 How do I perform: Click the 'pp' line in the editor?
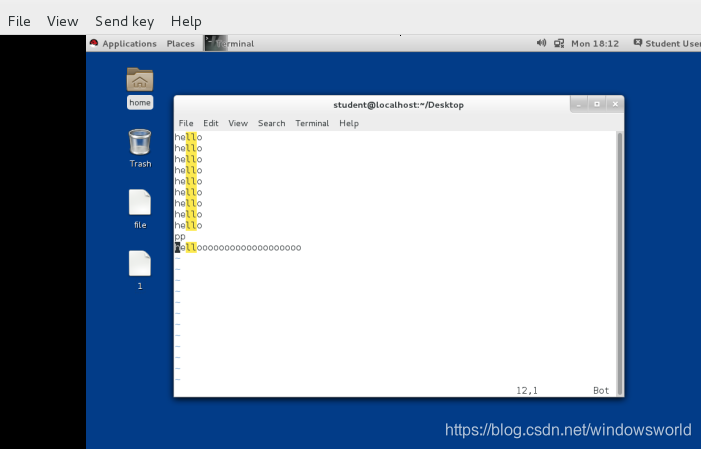tap(180, 237)
